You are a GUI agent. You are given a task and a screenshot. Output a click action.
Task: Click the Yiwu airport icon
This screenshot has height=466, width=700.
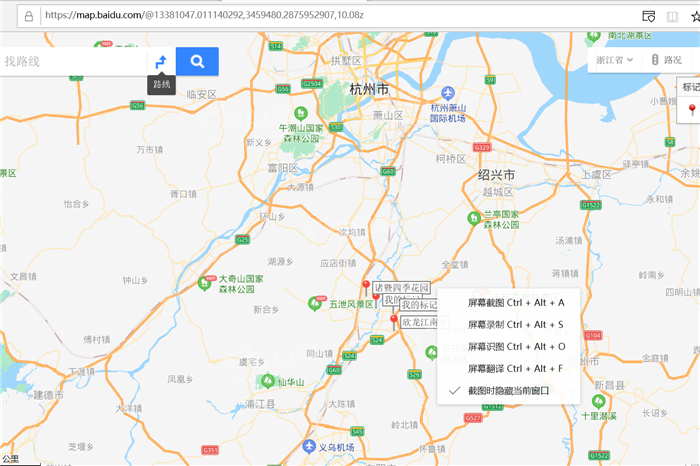click(309, 446)
